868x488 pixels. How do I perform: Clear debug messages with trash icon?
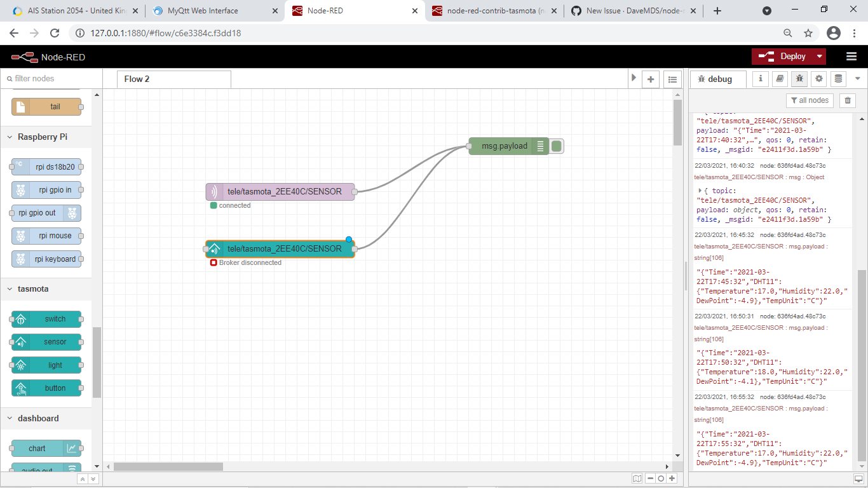[847, 100]
